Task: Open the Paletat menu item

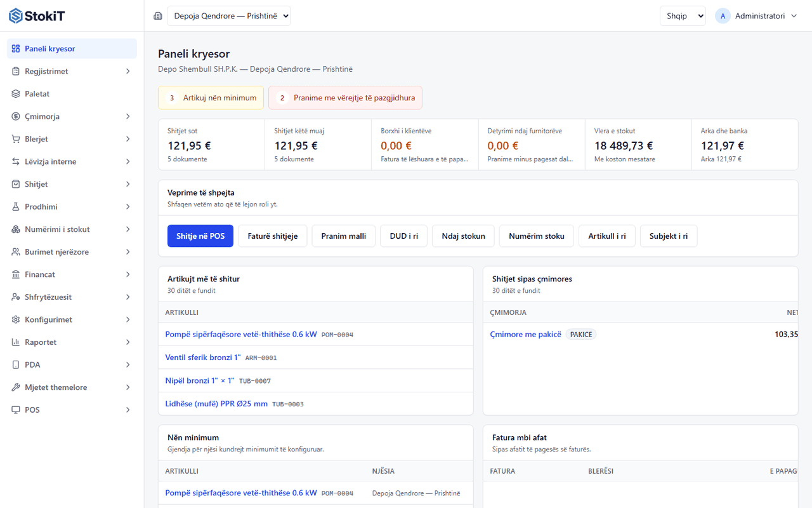Action: click(72, 94)
